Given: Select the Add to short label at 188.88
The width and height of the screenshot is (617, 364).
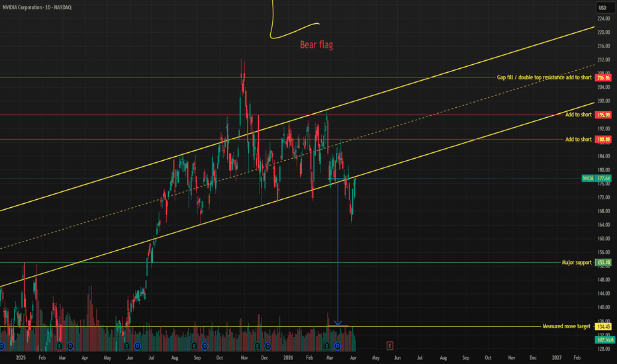Looking at the screenshot, I should point(579,139).
